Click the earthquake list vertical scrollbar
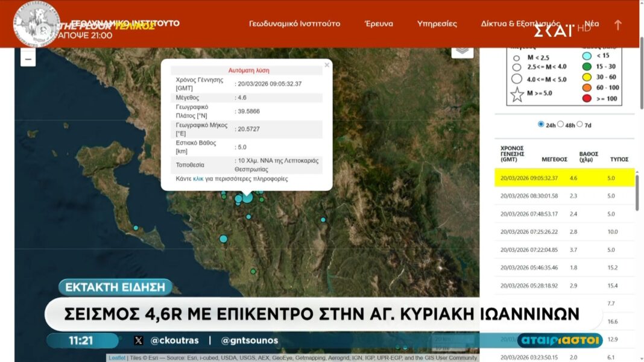Image resolution: width=644 pixels, height=362 pixels. [x=637, y=193]
